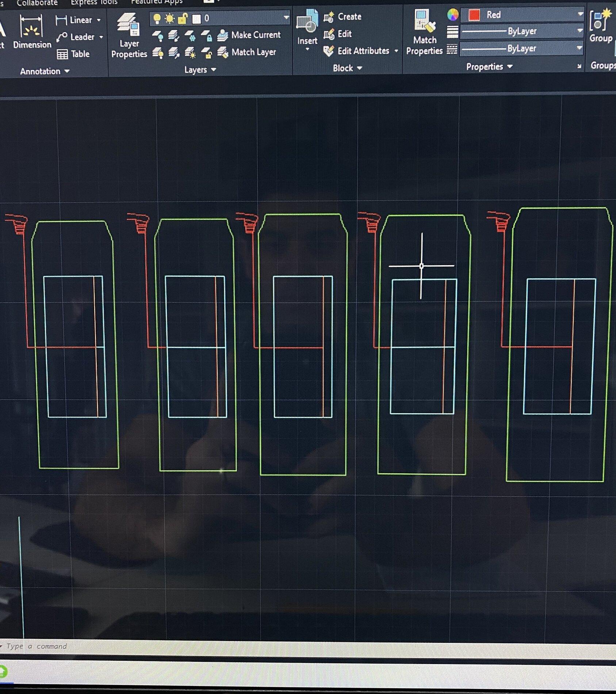This screenshot has width=616, height=694.
Task: Click the Match Layer icon
Action: point(223,53)
